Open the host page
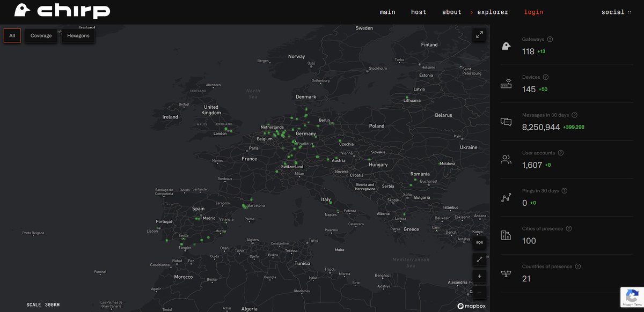 pyautogui.click(x=419, y=12)
